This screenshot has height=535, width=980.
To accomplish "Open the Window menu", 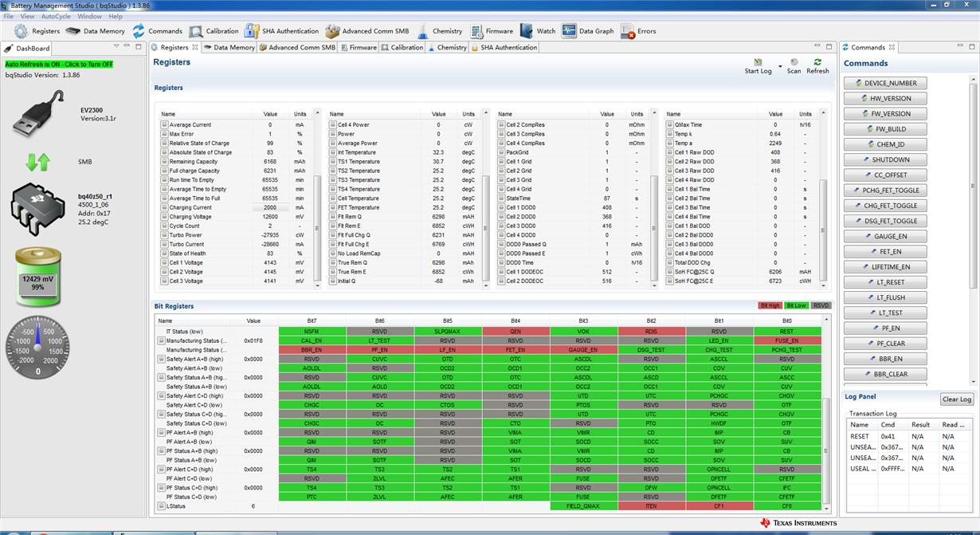I will pos(89,16).
